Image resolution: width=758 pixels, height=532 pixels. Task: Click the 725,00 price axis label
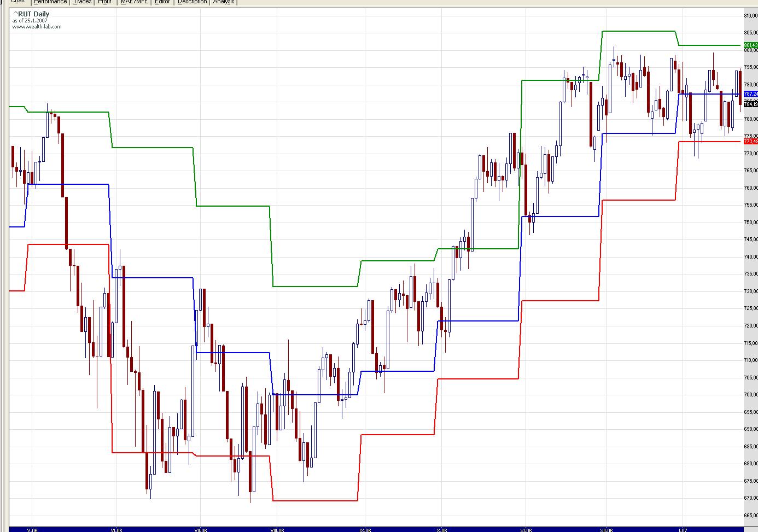point(751,308)
